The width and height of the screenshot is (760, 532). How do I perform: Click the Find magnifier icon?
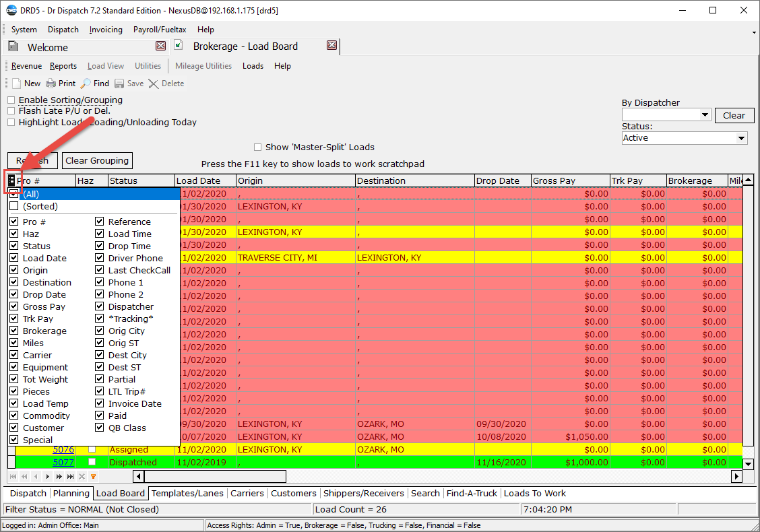pyautogui.click(x=86, y=84)
